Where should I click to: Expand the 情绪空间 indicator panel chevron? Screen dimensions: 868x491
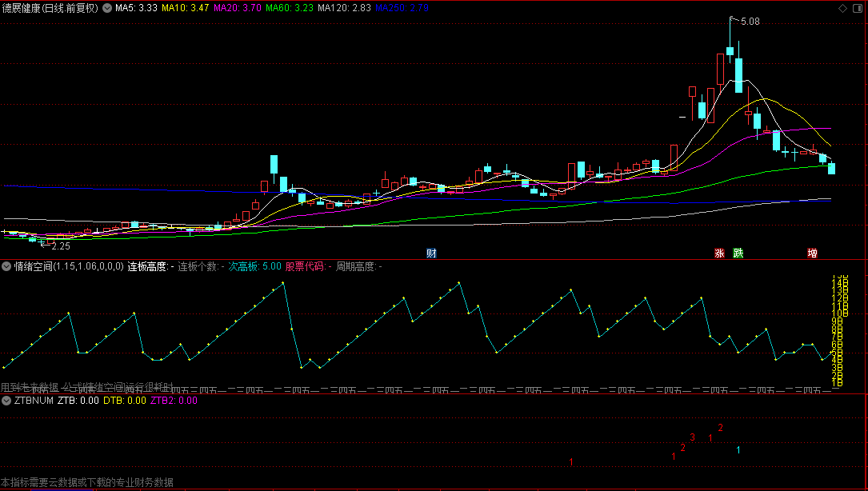(6, 266)
